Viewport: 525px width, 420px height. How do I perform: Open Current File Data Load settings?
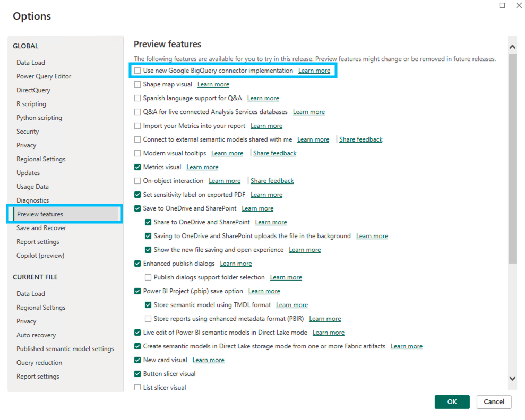[31, 294]
